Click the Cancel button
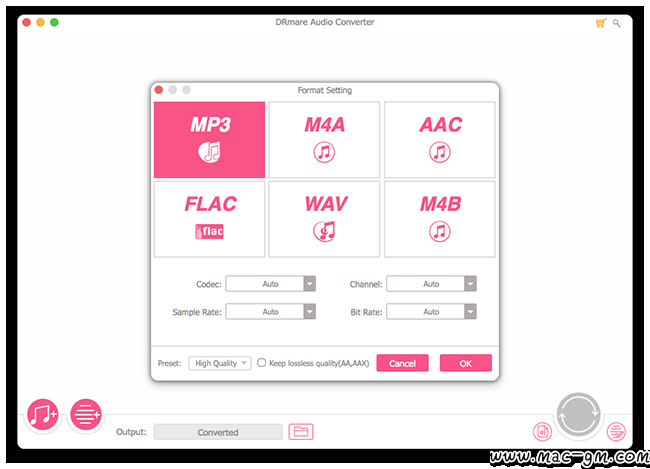 (403, 363)
